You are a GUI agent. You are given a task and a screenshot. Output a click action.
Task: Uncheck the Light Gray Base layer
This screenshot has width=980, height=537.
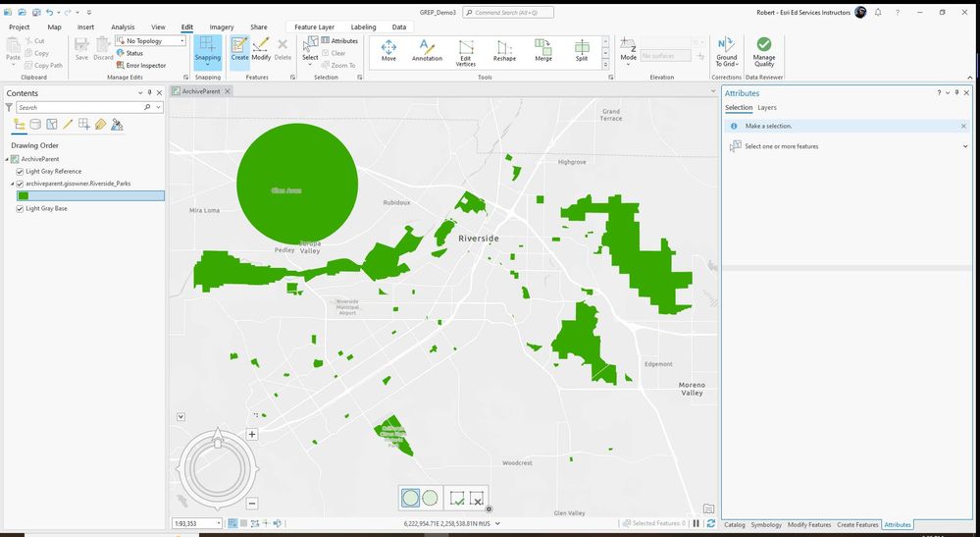pos(21,208)
